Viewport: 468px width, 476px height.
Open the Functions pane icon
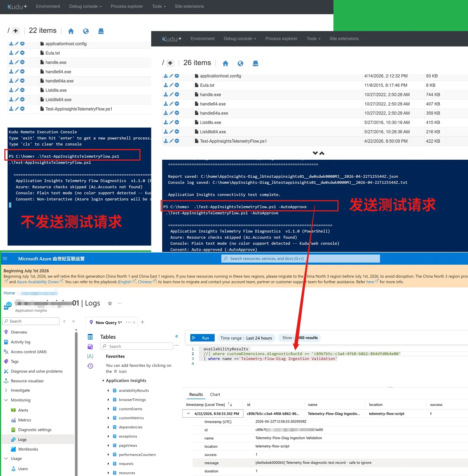(90, 356)
